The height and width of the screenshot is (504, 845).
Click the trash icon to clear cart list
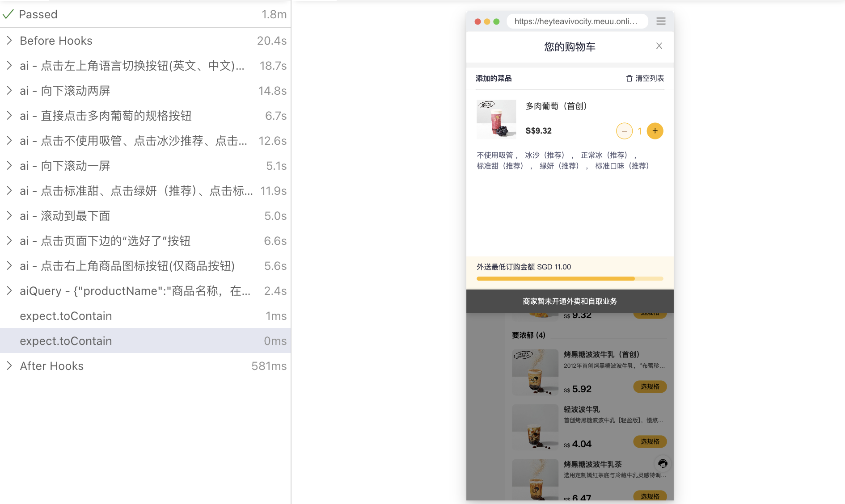coord(629,79)
